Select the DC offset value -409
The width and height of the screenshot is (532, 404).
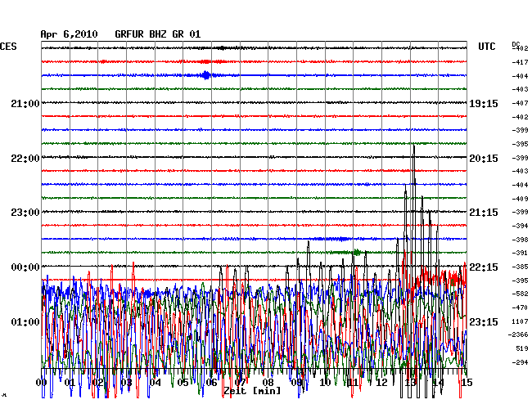[520, 199]
